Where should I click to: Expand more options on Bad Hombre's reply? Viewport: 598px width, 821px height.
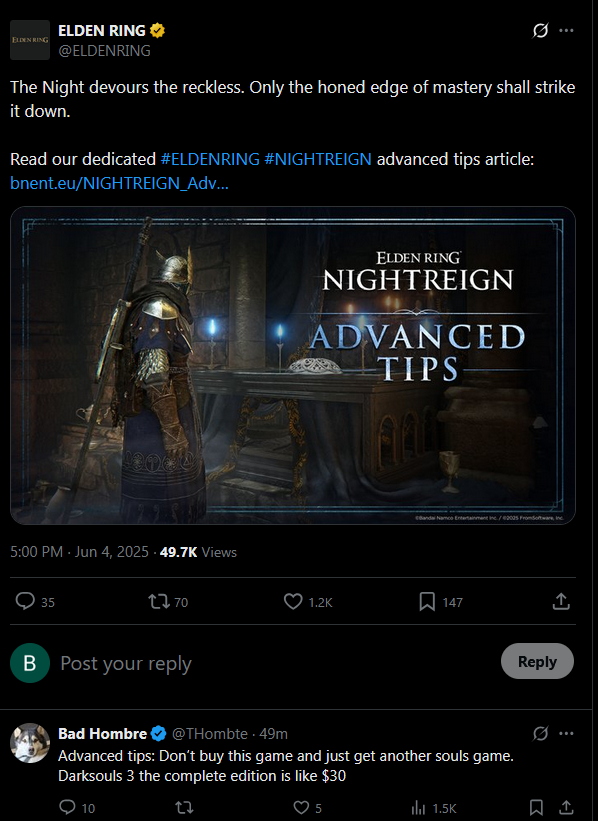(x=566, y=734)
